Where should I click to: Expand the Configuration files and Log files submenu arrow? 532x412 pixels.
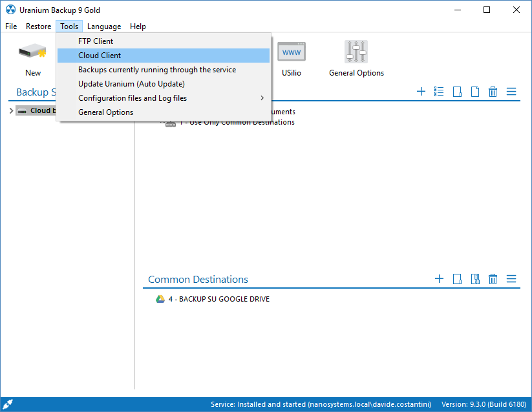(262, 98)
